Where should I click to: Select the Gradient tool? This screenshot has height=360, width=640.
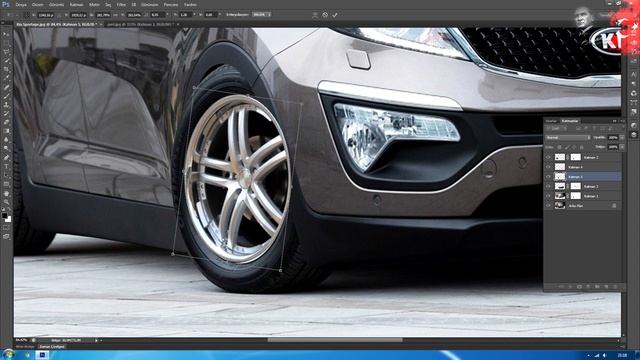pyautogui.click(x=6, y=131)
